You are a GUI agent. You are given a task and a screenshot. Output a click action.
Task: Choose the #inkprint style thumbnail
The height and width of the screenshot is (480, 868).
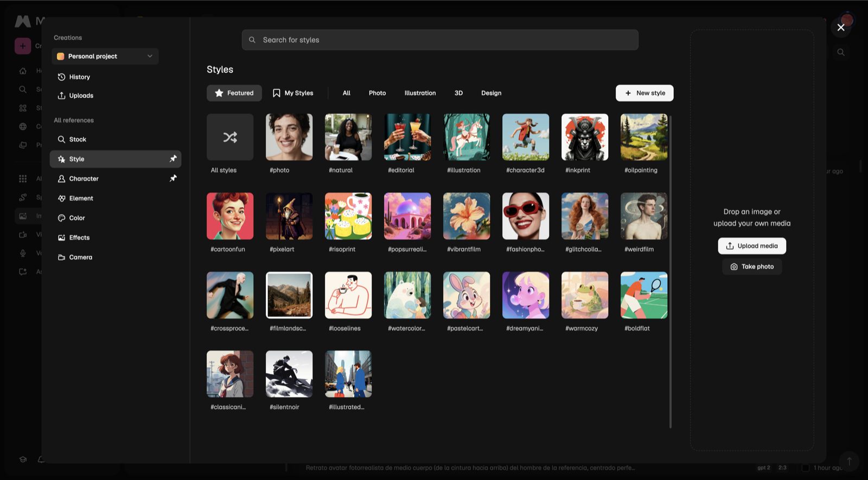[585, 137]
